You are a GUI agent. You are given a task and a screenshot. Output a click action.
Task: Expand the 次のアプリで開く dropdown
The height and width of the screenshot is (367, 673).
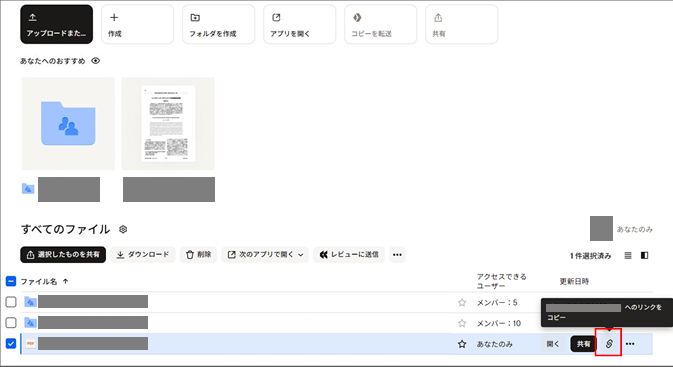[x=265, y=255]
